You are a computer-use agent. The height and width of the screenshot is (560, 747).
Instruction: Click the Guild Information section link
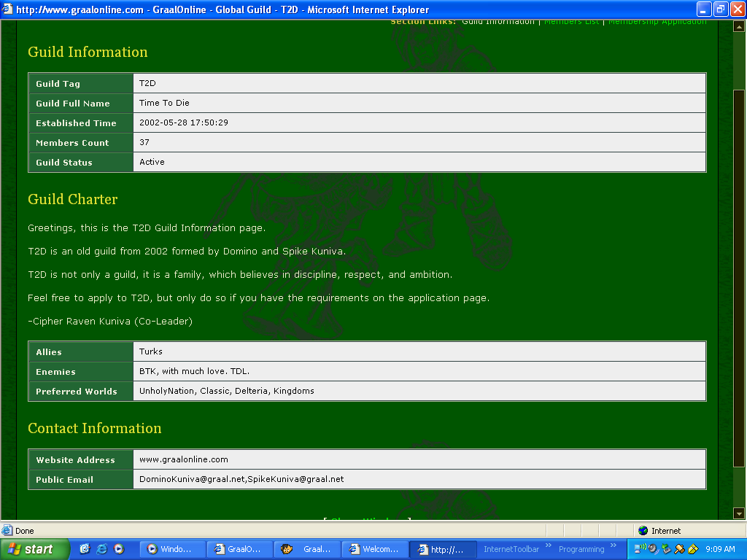click(498, 23)
